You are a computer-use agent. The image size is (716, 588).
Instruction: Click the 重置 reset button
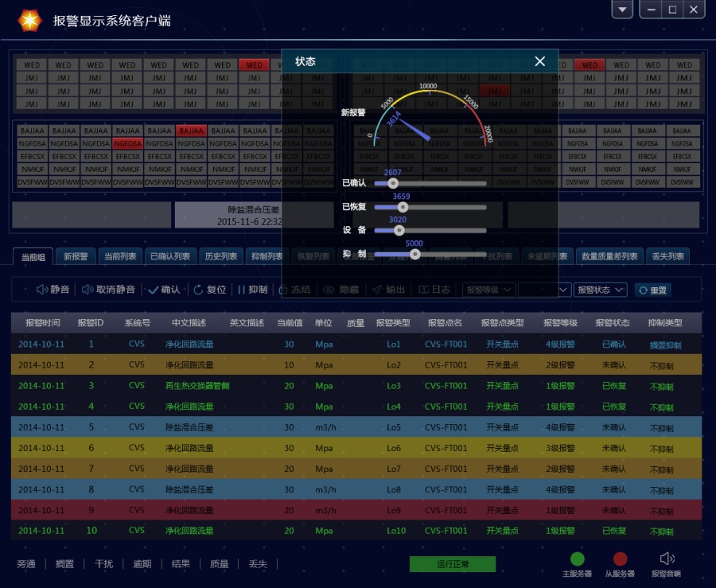tap(652, 290)
